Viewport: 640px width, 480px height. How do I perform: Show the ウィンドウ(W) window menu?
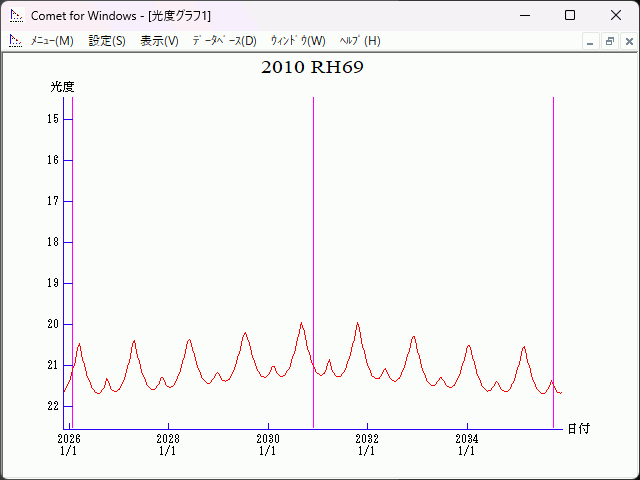(x=298, y=41)
